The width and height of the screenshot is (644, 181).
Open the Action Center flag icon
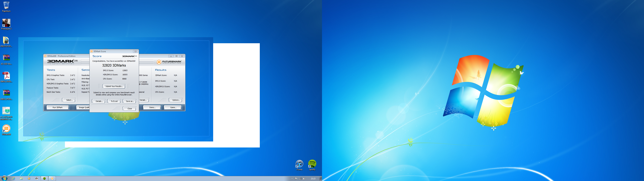point(296,178)
